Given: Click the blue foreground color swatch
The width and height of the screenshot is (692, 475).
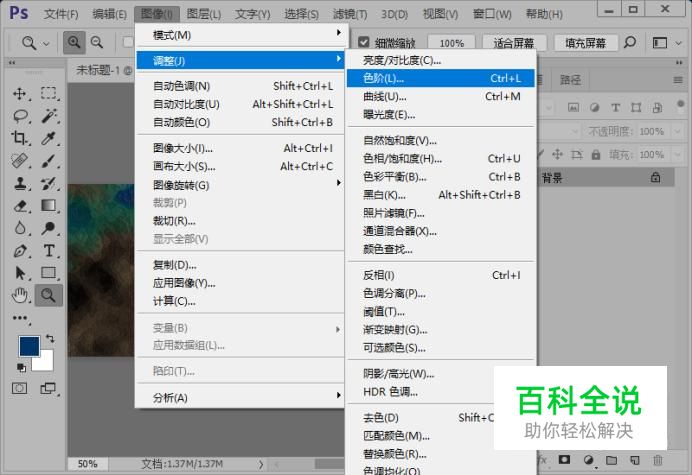Looking at the screenshot, I should pyautogui.click(x=29, y=347).
